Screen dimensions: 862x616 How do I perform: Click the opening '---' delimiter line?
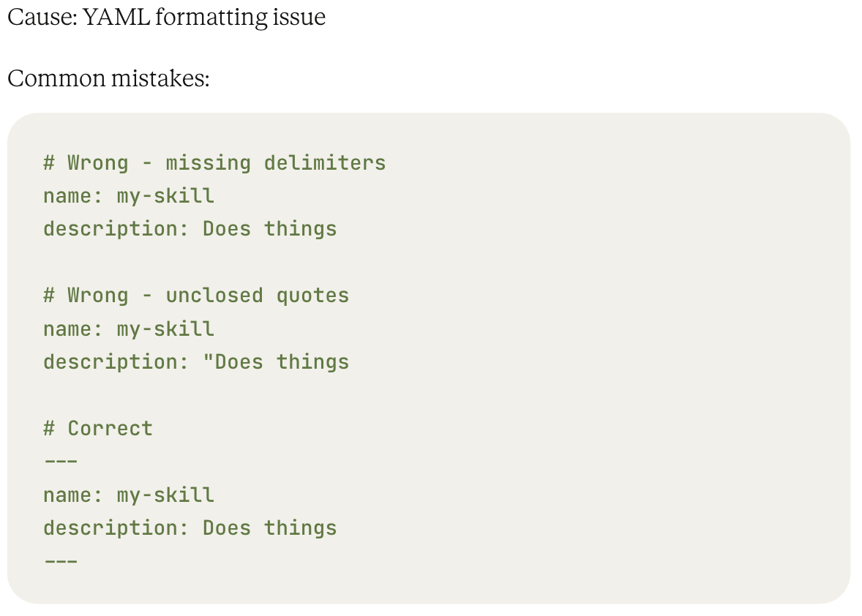pyautogui.click(x=61, y=461)
